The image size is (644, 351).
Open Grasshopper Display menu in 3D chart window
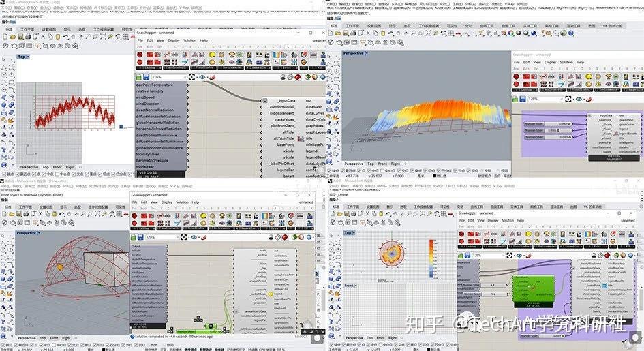551,62
